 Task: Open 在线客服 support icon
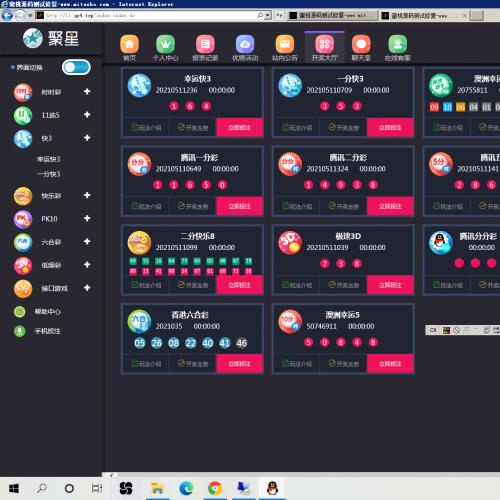(x=397, y=44)
